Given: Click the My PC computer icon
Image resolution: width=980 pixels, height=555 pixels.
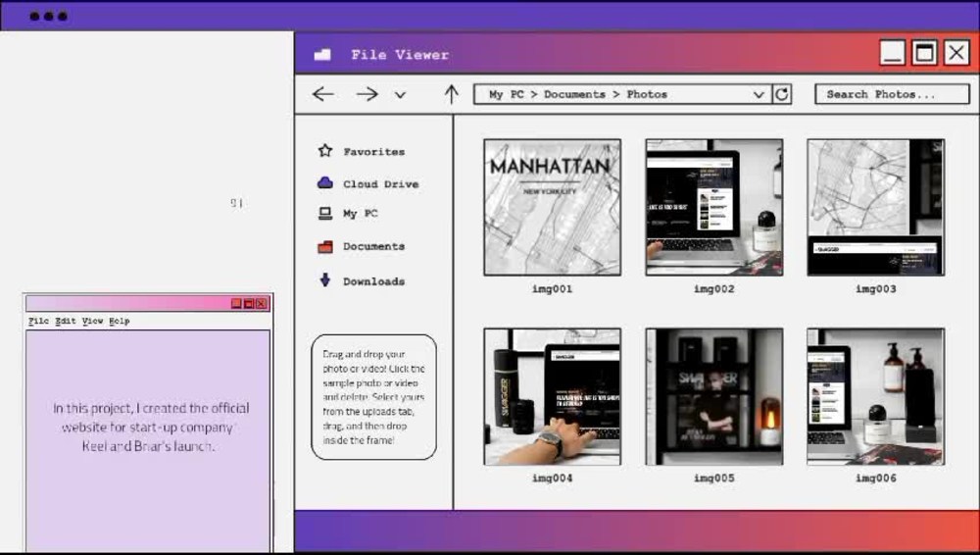Looking at the screenshot, I should tap(325, 214).
